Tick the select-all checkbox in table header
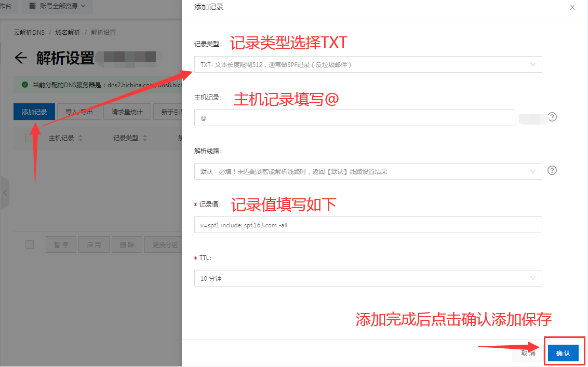The width and height of the screenshot is (588, 367). (29, 138)
